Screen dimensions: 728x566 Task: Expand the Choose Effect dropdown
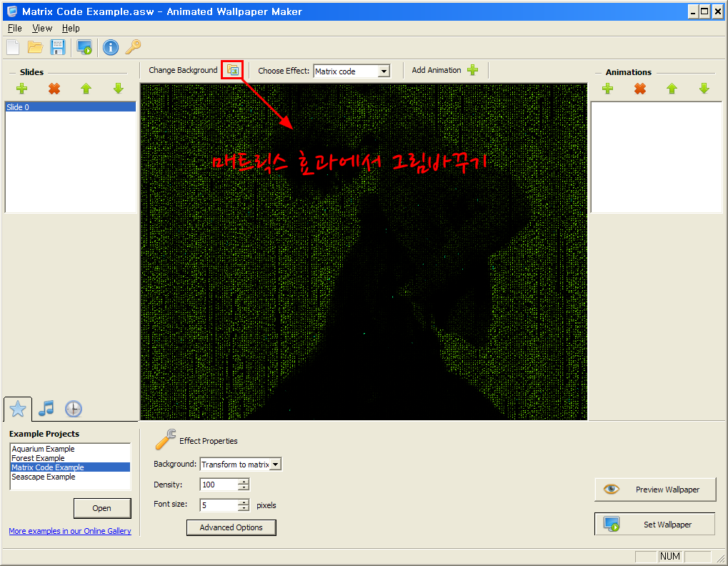(x=384, y=71)
